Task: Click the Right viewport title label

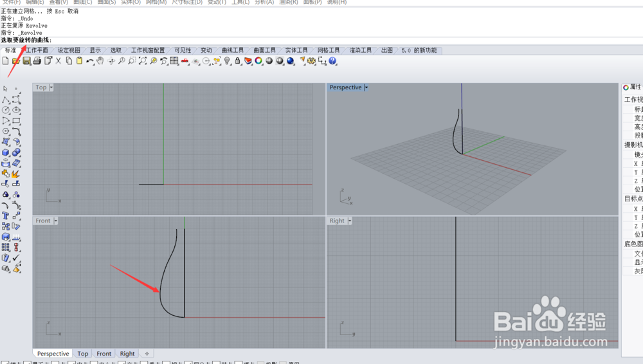Action: click(x=337, y=221)
